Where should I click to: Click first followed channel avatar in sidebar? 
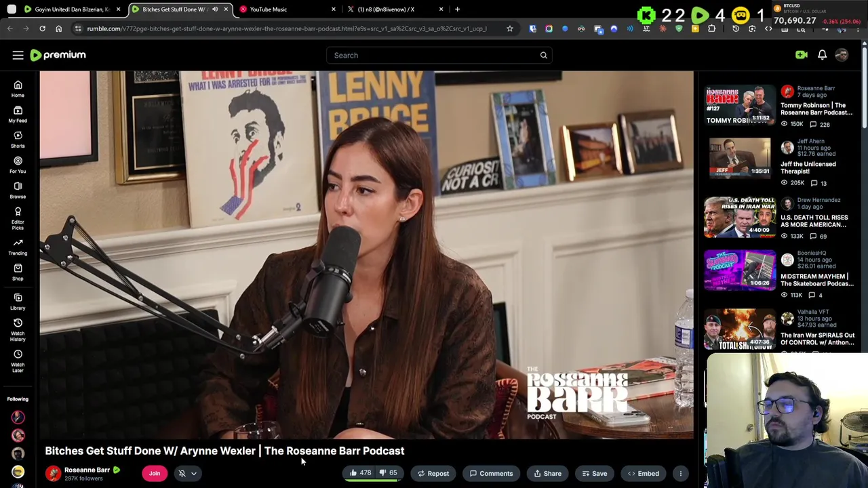pyautogui.click(x=18, y=417)
